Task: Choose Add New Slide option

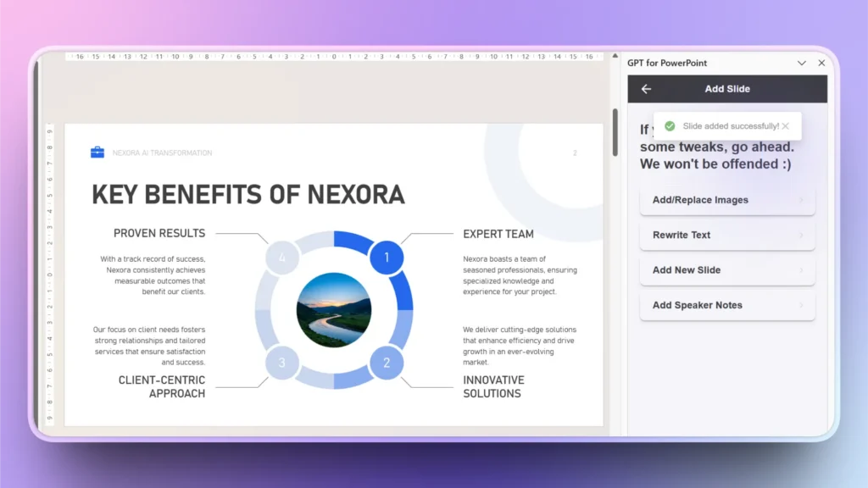Action: pyautogui.click(x=727, y=270)
